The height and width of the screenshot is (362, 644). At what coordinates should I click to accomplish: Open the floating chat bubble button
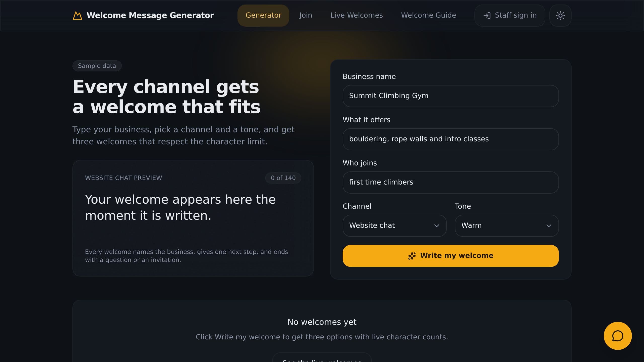coord(618,336)
